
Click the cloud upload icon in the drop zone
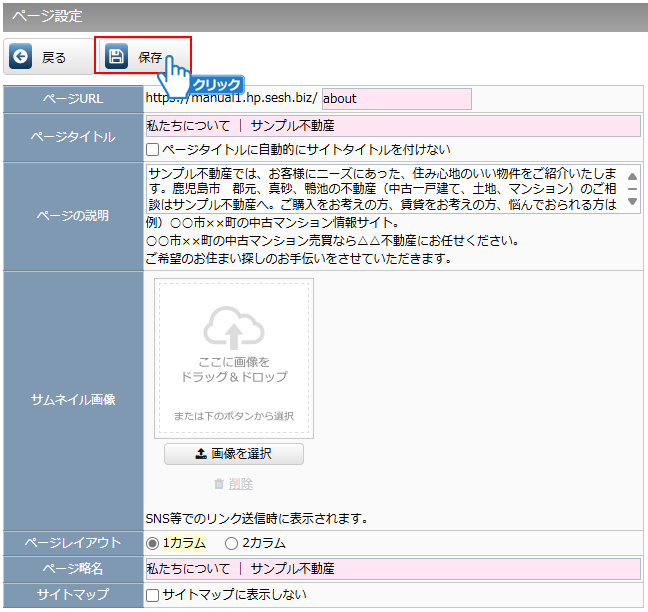(x=233, y=328)
